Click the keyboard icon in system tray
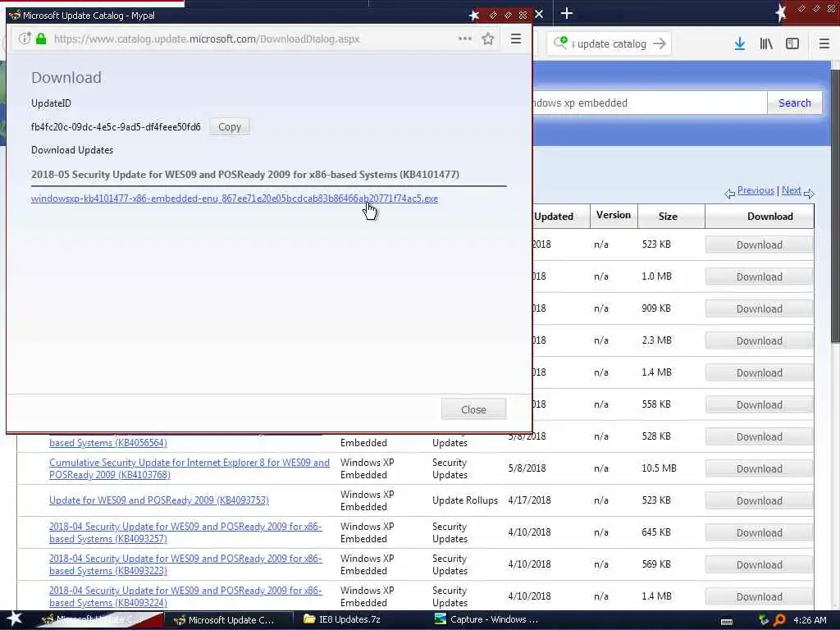This screenshot has height=630, width=840. [x=727, y=622]
